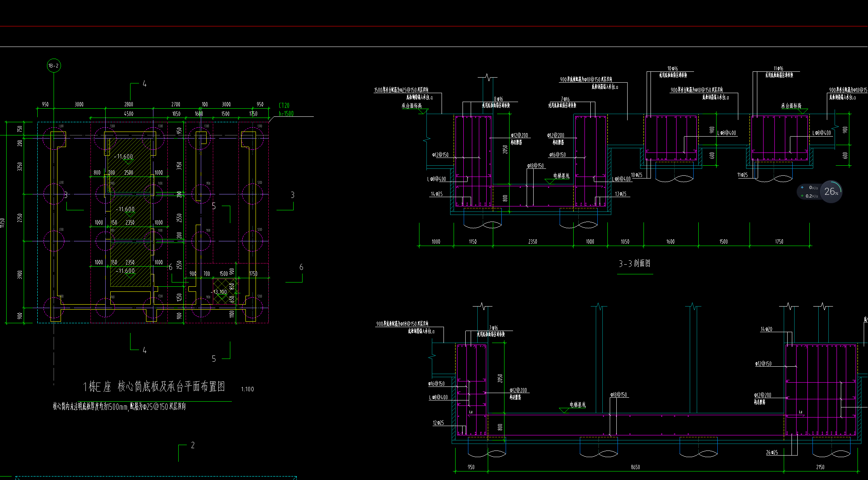Select 电梯基坑 label in the lower section
Screen dimensions: 868x480
coord(578,405)
